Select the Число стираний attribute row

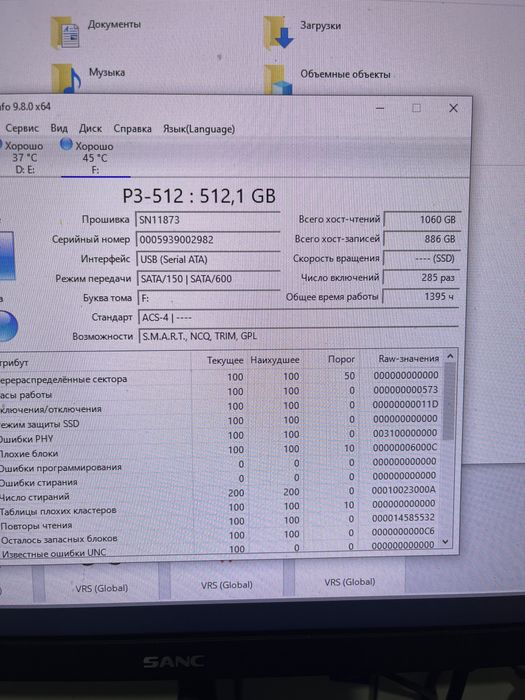click(x=221, y=494)
